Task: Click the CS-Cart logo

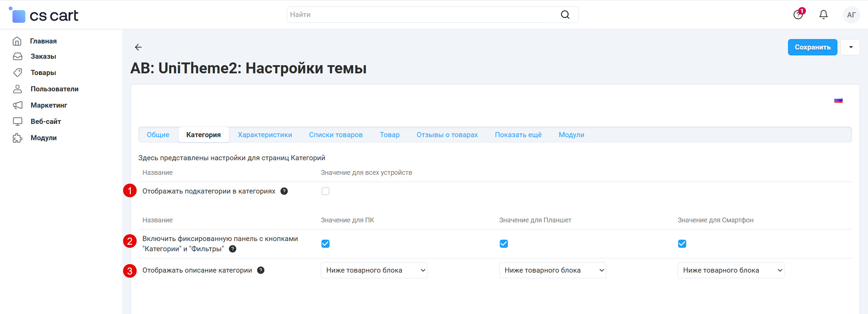Action: [44, 15]
